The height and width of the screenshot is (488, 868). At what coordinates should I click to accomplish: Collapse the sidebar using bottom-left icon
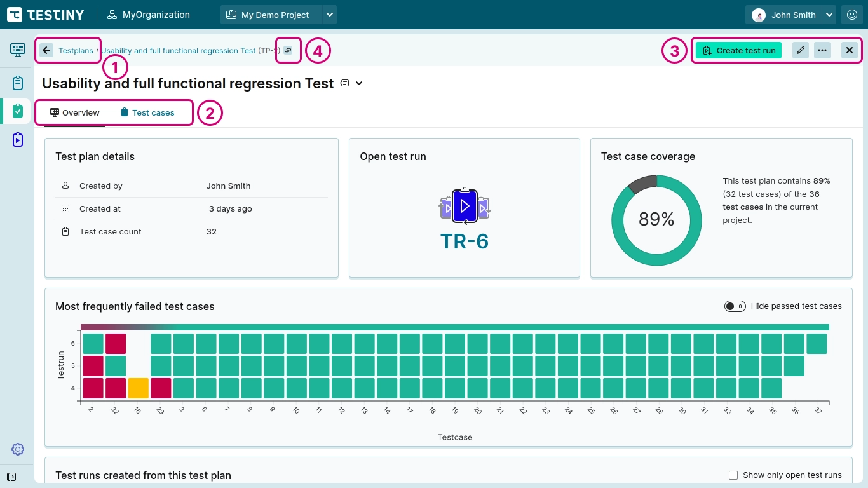[11, 477]
